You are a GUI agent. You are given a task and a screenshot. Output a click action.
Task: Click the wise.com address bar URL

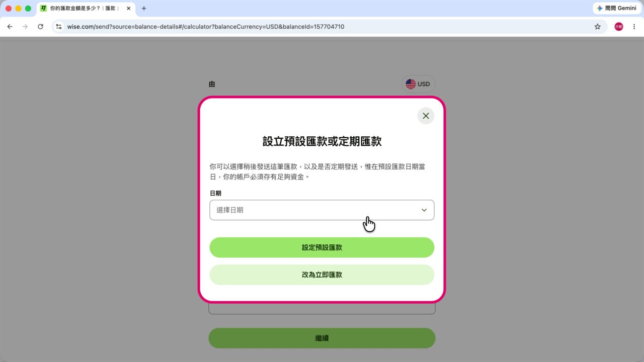pyautogui.click(x=206, y=27)
